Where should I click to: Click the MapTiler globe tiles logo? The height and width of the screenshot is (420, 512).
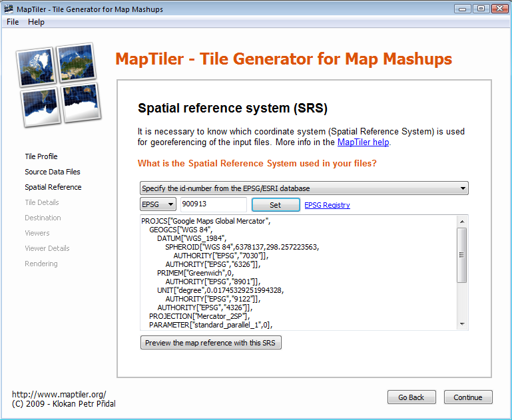pyautogui.click(x=59, y=85)
